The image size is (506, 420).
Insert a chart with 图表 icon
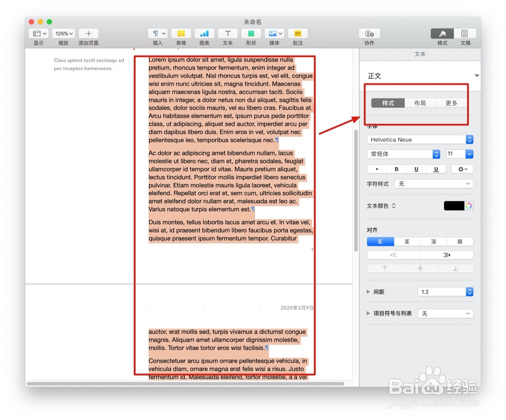[204, 33]
